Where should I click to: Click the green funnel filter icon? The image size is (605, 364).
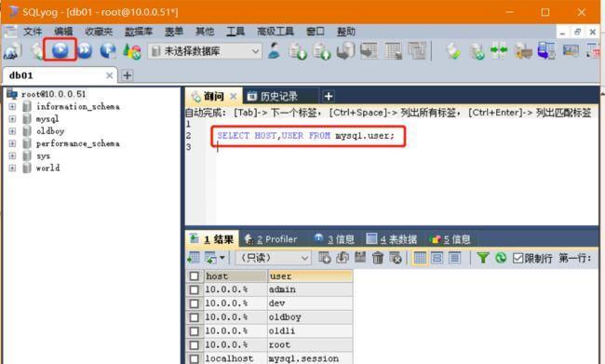(483, 258)
